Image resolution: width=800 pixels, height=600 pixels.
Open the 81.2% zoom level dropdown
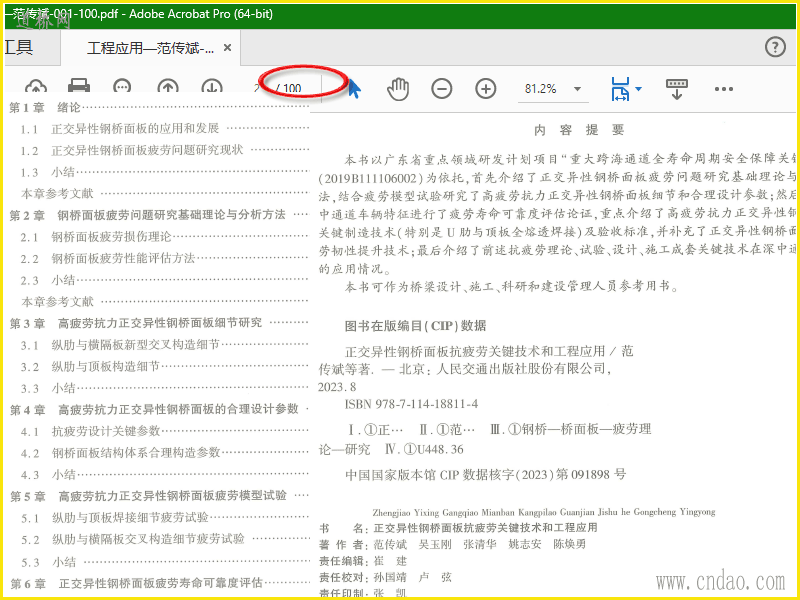(x=578, y=89)
